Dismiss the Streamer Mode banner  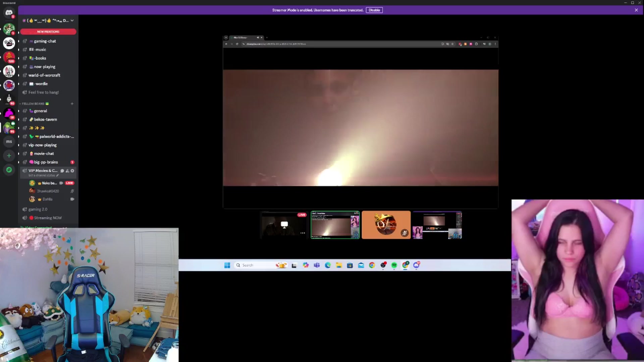click(636, 10)
